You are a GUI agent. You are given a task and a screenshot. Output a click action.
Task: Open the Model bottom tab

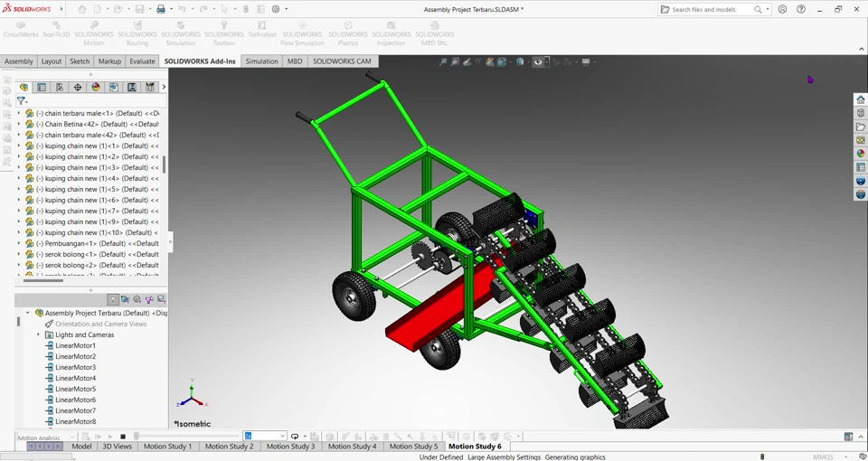(x=81, y=446)
